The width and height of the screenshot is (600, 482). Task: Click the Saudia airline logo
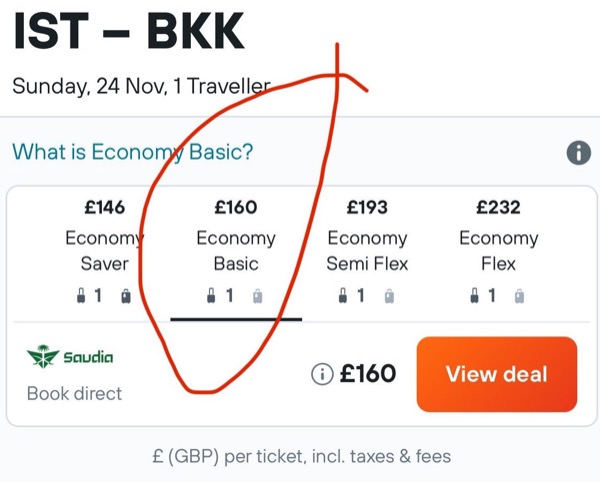70,357
